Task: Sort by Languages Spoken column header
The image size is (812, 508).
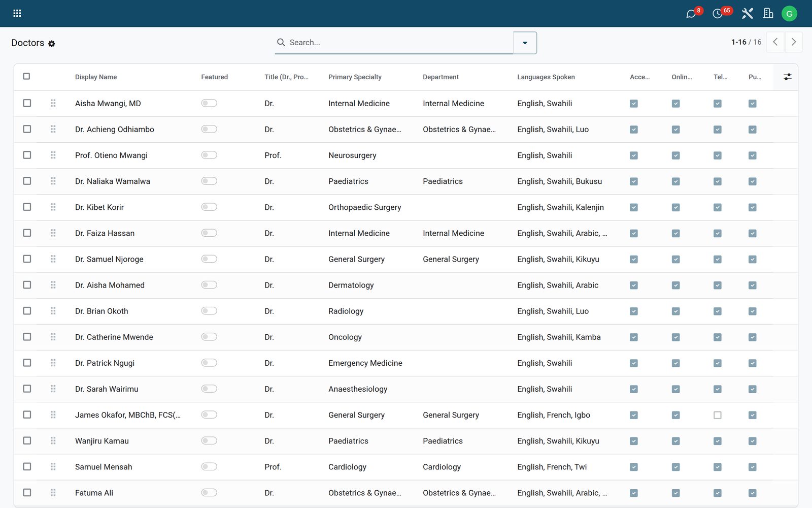Action: click(x=546, y=77)
